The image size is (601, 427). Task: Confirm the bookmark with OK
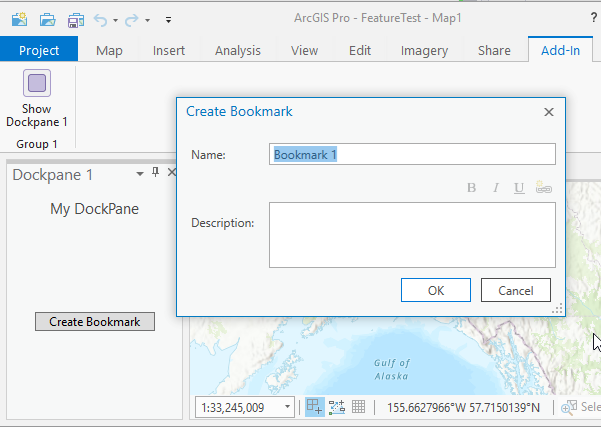point(436,290)
